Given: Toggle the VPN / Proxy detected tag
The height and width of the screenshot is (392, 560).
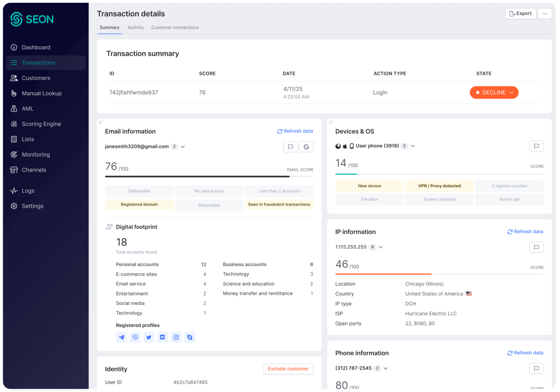Looking at the screenshot, I should (439, 186).
